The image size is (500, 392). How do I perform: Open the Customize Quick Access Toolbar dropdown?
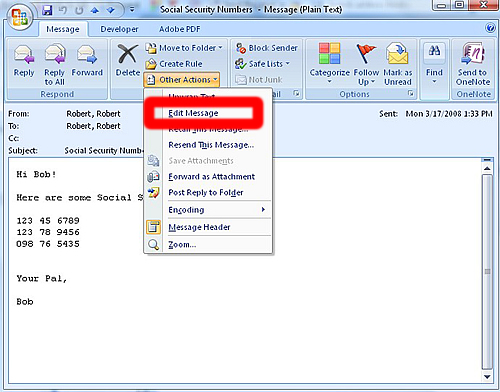tap(132, 10)
